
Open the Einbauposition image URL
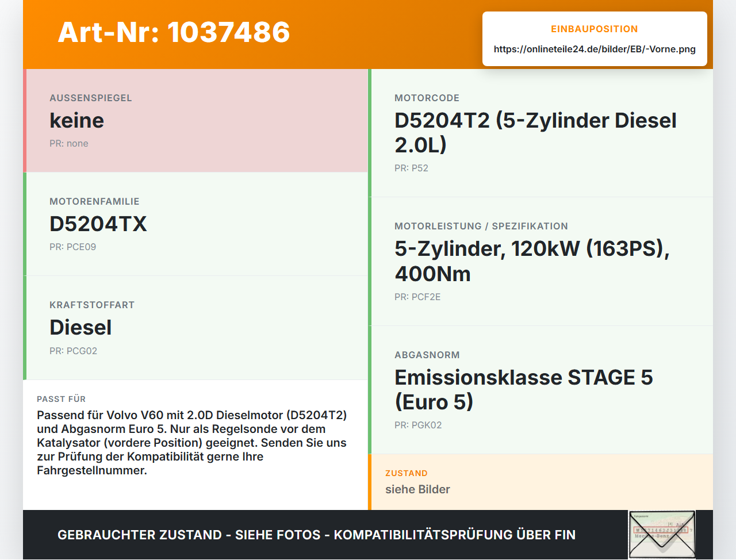click(x=595, y=49)
